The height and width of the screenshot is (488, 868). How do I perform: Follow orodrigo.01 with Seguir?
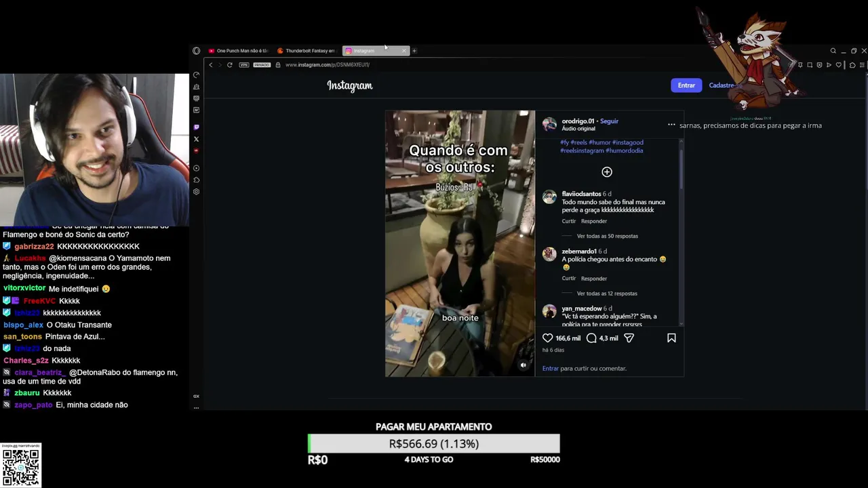click(x=609, y=121)
